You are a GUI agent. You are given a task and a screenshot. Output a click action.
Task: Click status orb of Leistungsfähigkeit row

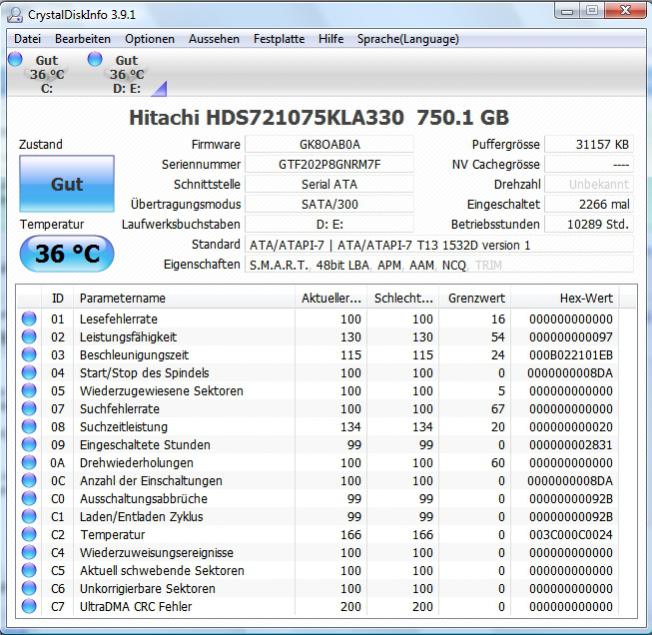point(29,336)
